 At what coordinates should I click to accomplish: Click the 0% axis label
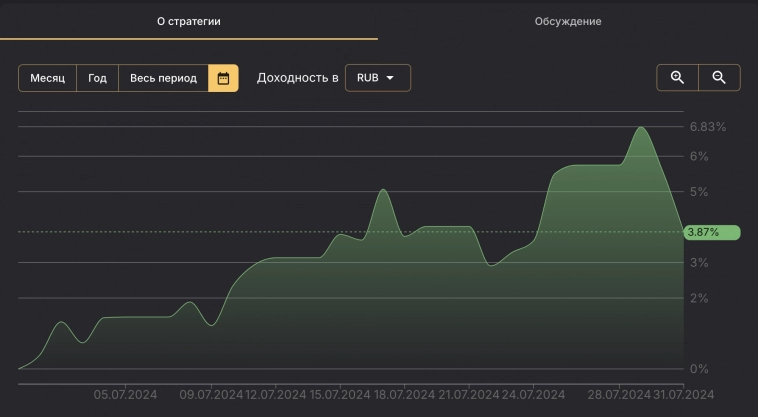(x=699, y=369)
